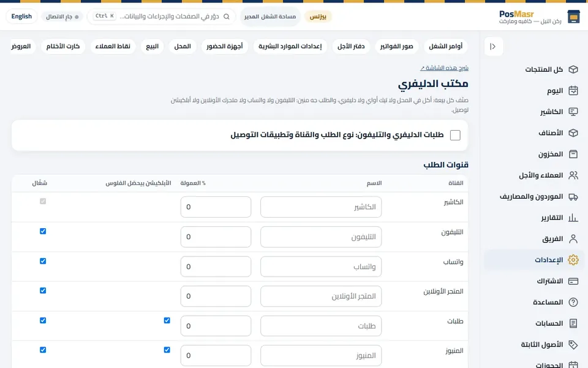The width and height of the screenshot is (588, 368).
Task: Open مساحة الشغل المدير workspace button
Action: [x=270, y=17]
